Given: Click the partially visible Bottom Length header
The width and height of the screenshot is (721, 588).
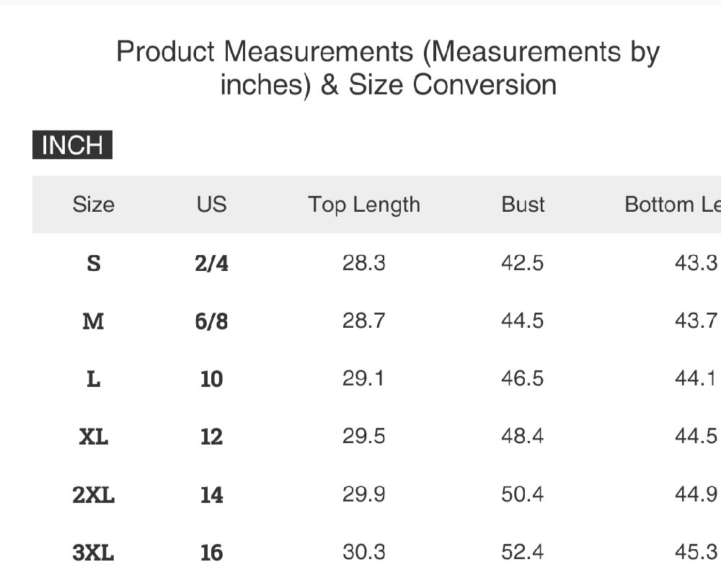Looking at the screenshot, I should pos(672,205).
